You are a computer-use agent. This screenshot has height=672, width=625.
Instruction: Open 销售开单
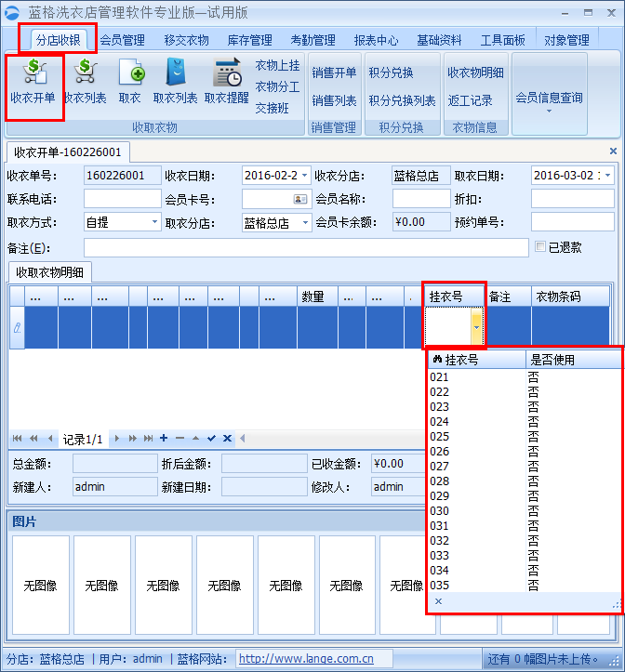334,72
